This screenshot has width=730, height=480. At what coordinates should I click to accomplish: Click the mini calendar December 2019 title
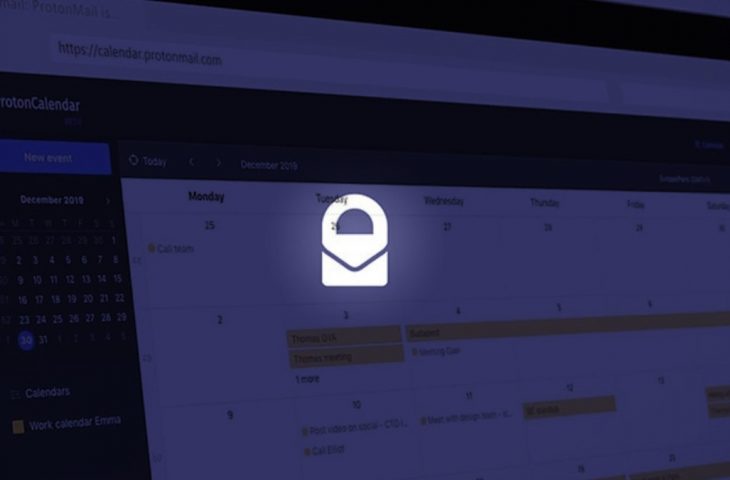tap(52, 200)
